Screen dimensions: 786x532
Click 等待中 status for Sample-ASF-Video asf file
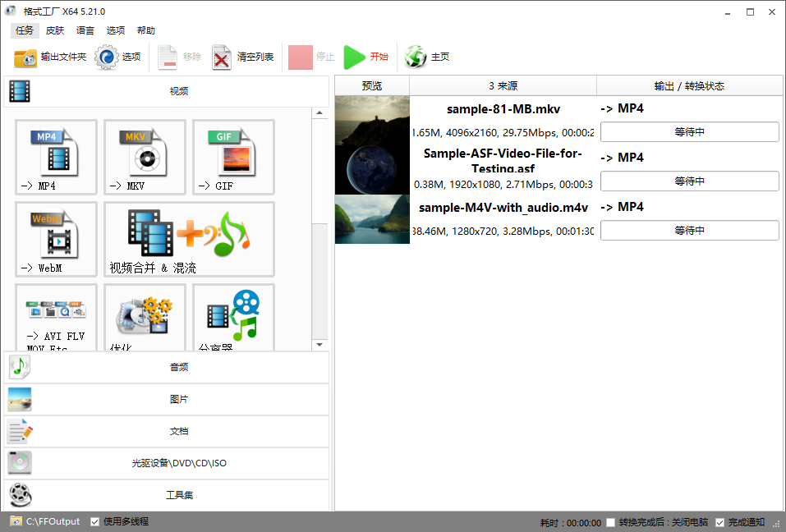pyautogui.click(x=690, y=181)
